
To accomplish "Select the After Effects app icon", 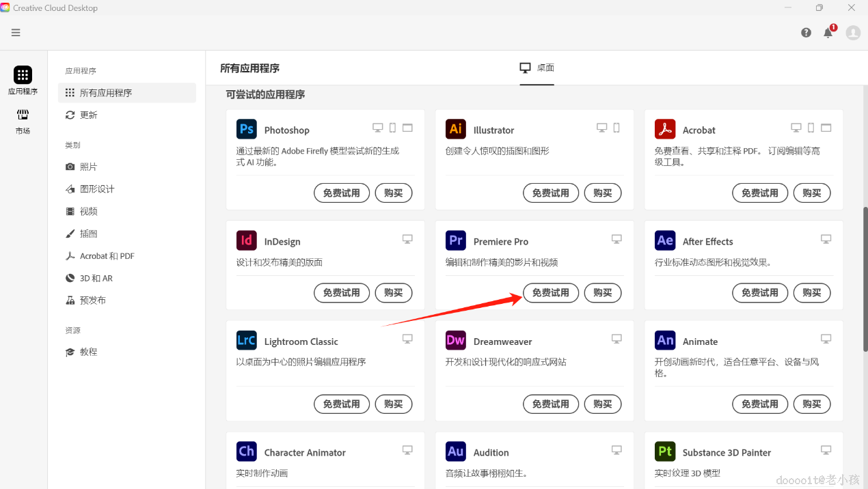I will (664, 240).
